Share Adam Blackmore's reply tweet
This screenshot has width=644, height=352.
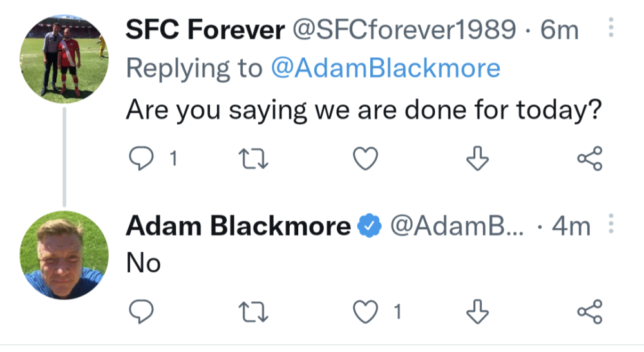coord(589,312)
